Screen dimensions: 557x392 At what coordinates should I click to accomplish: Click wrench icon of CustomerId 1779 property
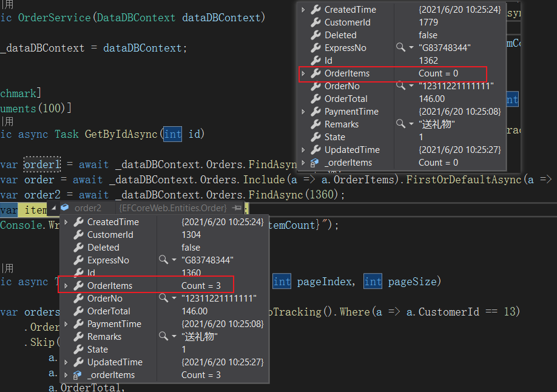(316, 22)
